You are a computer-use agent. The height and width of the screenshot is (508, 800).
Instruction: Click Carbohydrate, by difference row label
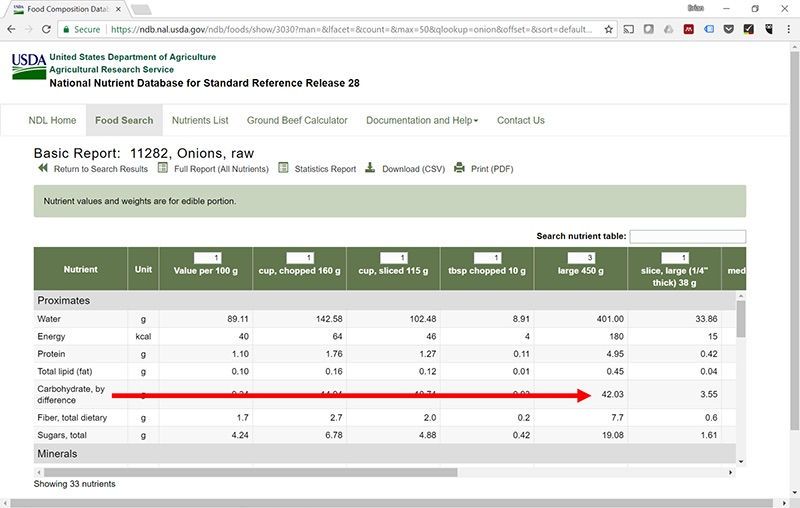coord(71,394)
